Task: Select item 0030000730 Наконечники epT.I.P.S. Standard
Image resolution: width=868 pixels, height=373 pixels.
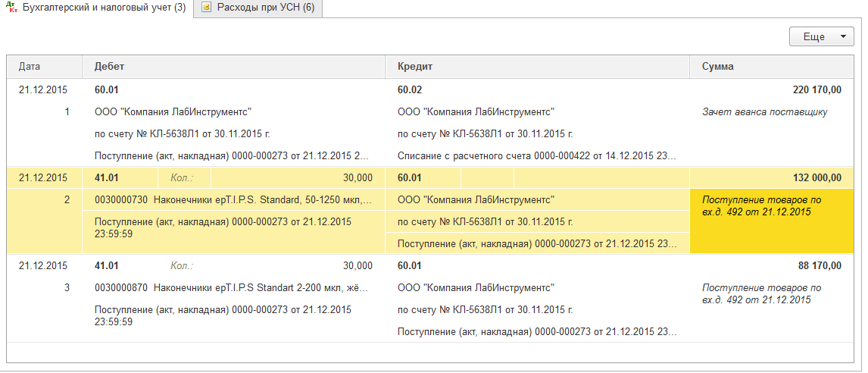Action: pos(233,200)
